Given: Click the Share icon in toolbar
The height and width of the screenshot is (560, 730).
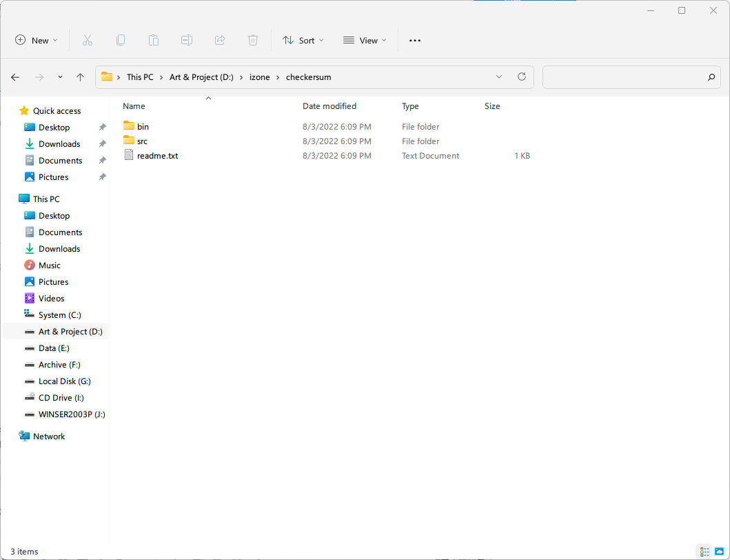Looking at the screenshot, I should [220, 41].
